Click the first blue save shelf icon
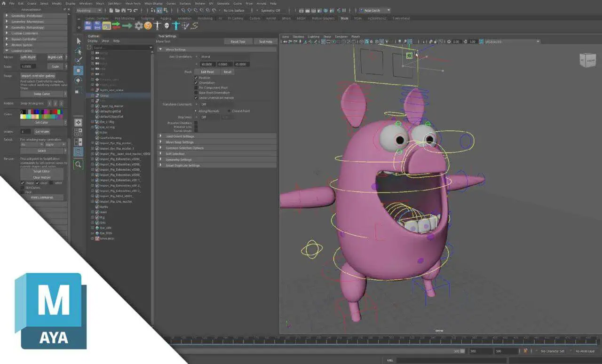The height and width of the screenshot is (364, 602). tap(88, 25)
